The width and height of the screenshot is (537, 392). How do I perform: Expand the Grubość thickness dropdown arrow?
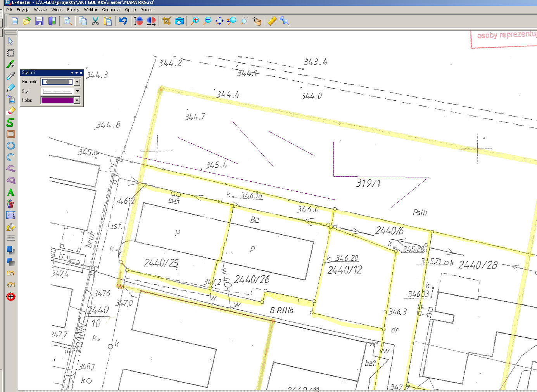(x=77, y=82)
